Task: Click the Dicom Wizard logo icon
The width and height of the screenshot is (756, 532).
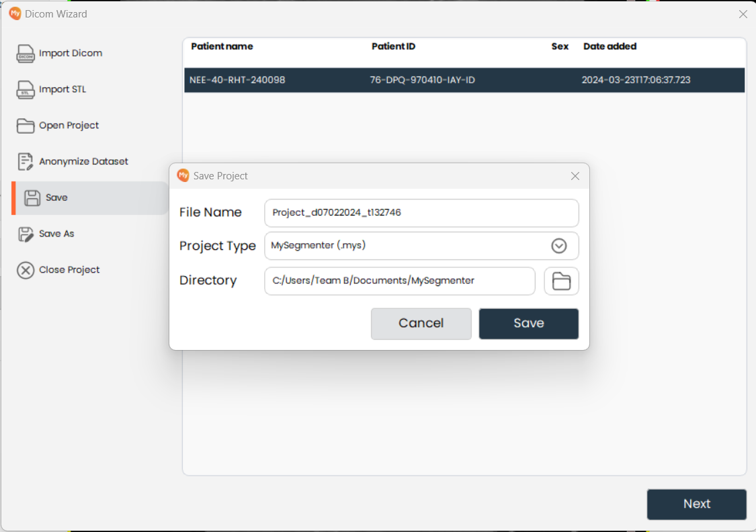Action: tap(15, 13)
